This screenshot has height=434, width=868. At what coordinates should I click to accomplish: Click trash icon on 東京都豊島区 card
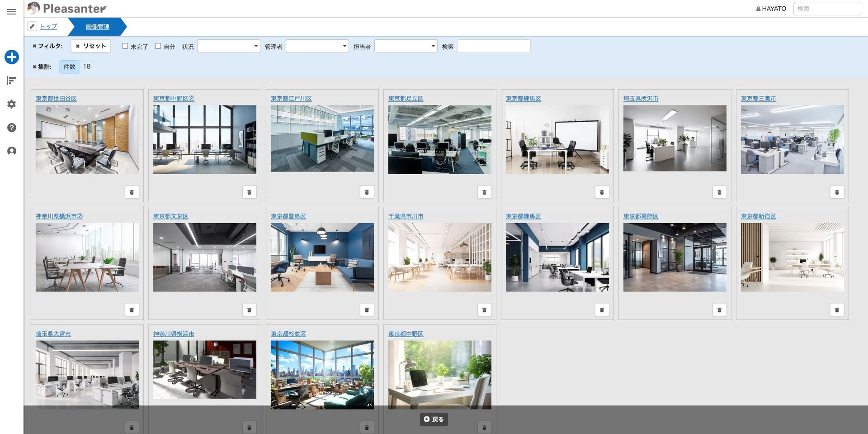click(367, 310)
